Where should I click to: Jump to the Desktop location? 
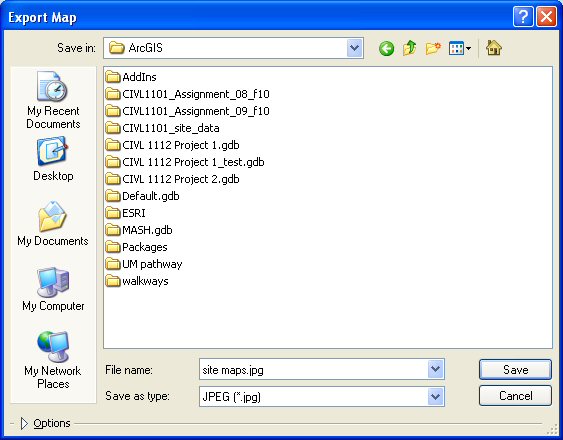point(53,159)
